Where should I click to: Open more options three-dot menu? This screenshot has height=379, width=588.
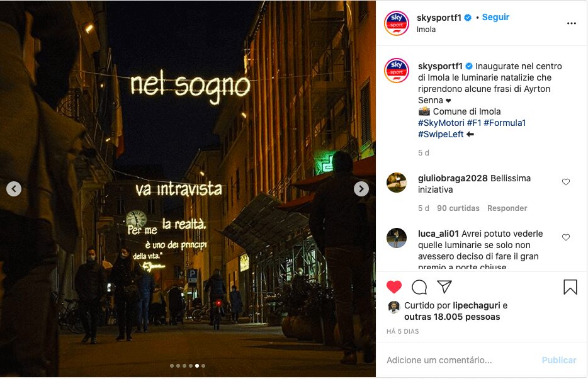tap(572, 23)
